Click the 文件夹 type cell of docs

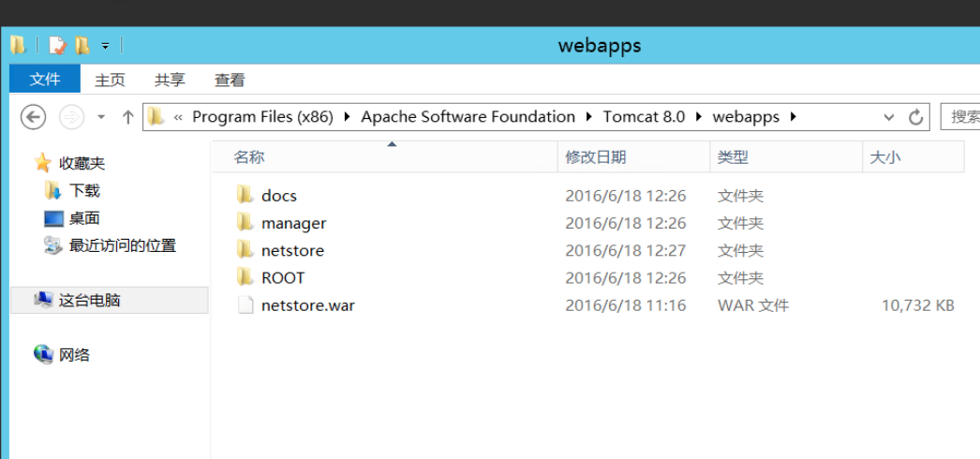pos(741,196)
